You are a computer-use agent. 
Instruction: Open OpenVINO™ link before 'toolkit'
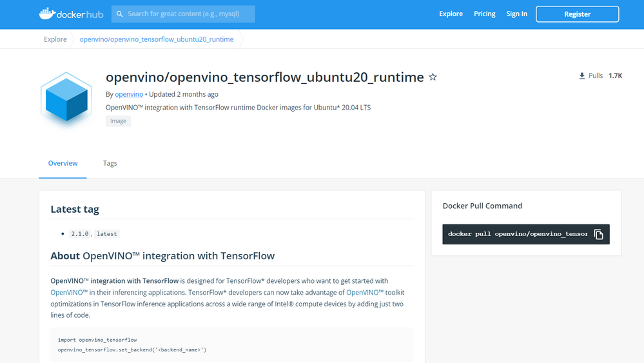click(x=365, y=293)
